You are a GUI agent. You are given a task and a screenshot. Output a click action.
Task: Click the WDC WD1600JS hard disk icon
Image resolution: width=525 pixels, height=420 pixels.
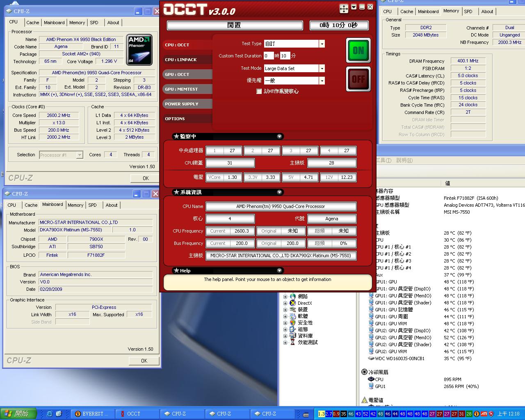click(x=371, y=358)
